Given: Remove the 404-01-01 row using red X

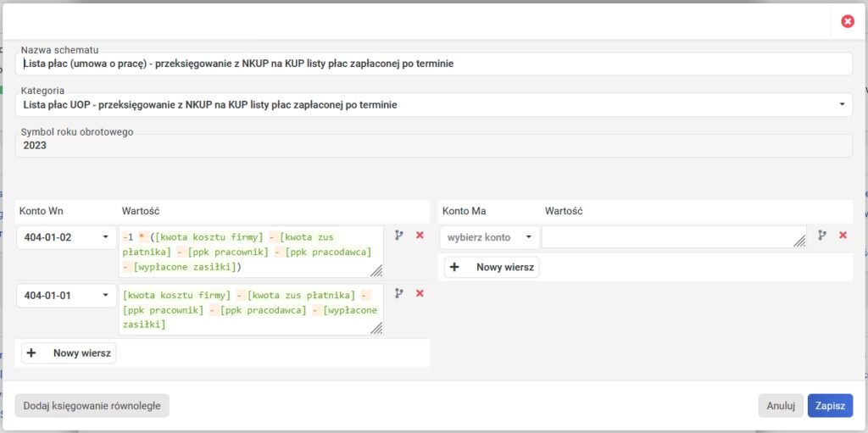Looking at the screenshot, I should (x=420, y=293).
